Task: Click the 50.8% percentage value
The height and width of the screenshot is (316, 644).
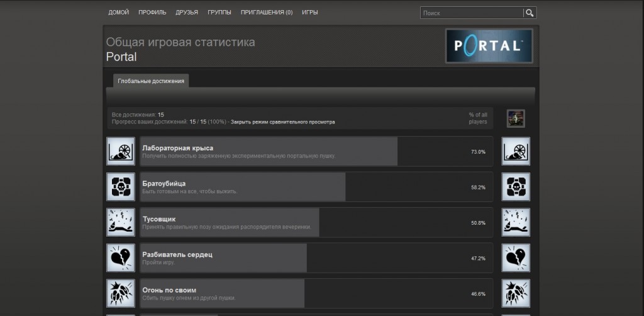Action: (478, 223)
